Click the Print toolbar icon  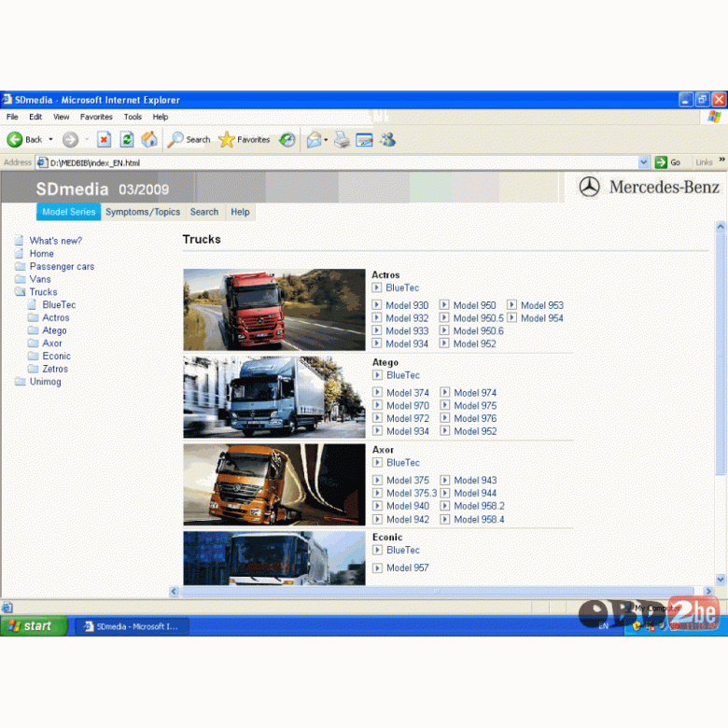point(343,139)
